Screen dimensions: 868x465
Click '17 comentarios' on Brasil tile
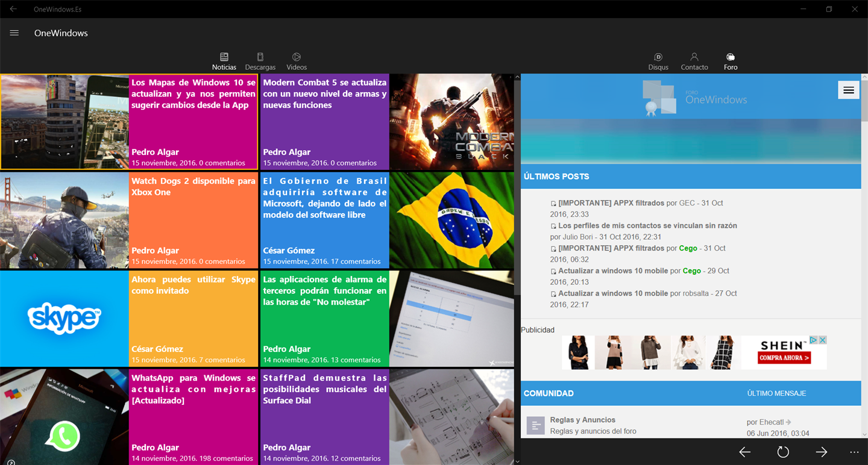click(356, 261)
